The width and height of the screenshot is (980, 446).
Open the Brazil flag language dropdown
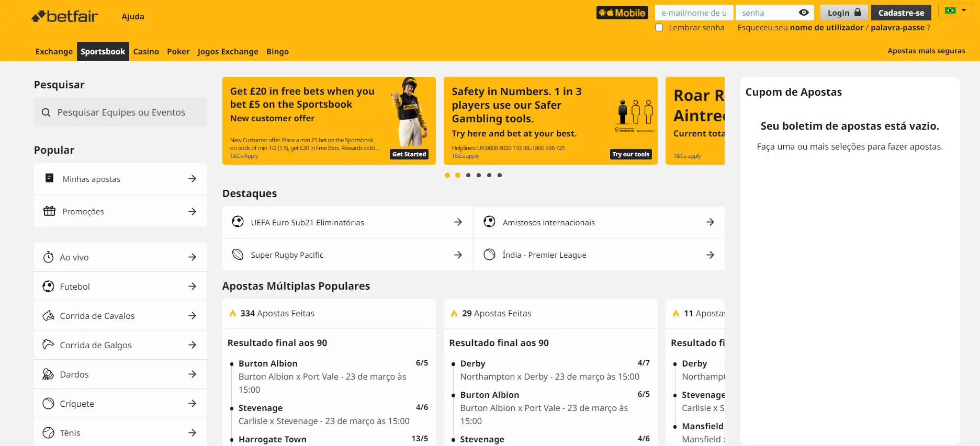point(955,10)
